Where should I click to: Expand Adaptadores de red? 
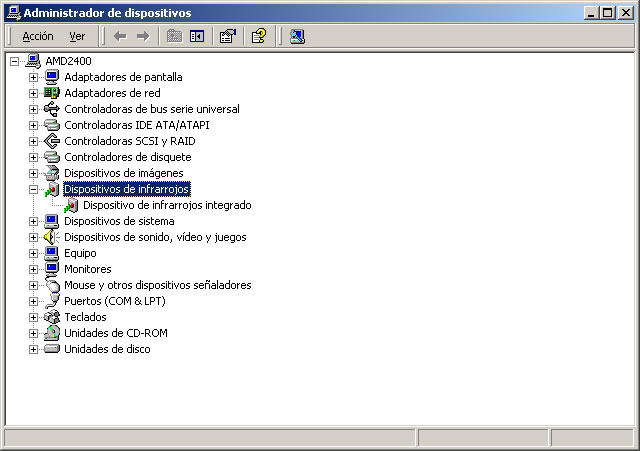pos(33,93)
